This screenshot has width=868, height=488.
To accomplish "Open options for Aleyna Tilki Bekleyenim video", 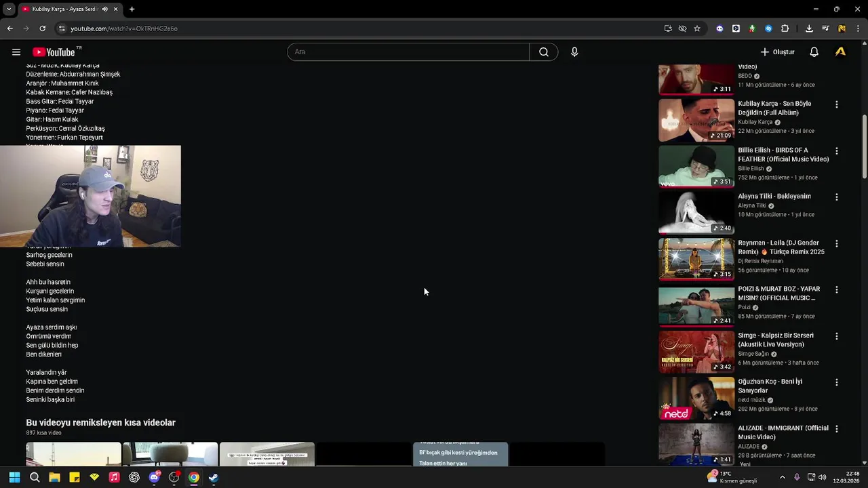I will coord(836,197).
